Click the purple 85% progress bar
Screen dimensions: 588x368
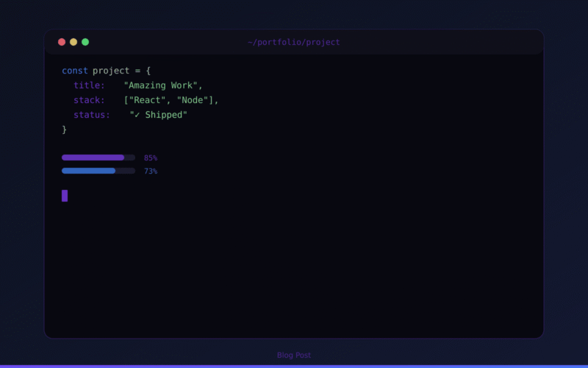click(98, 158)
